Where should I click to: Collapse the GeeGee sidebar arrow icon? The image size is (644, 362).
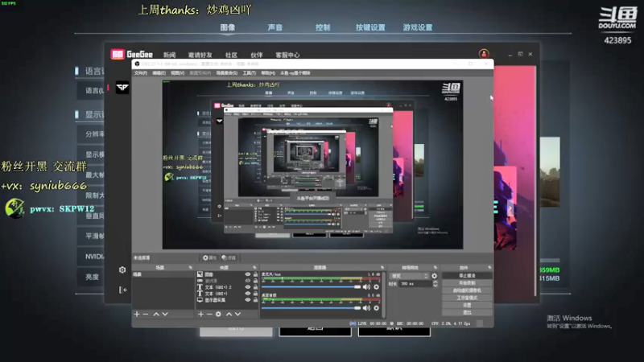click(x=123, y=290)
